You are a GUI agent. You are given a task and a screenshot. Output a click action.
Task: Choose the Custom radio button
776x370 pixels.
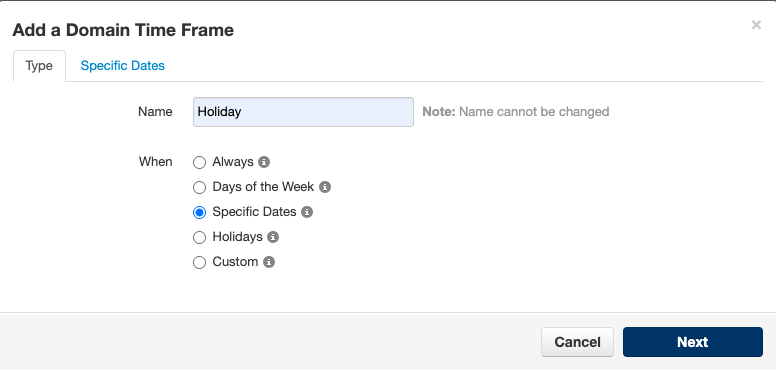pos(199,262)
